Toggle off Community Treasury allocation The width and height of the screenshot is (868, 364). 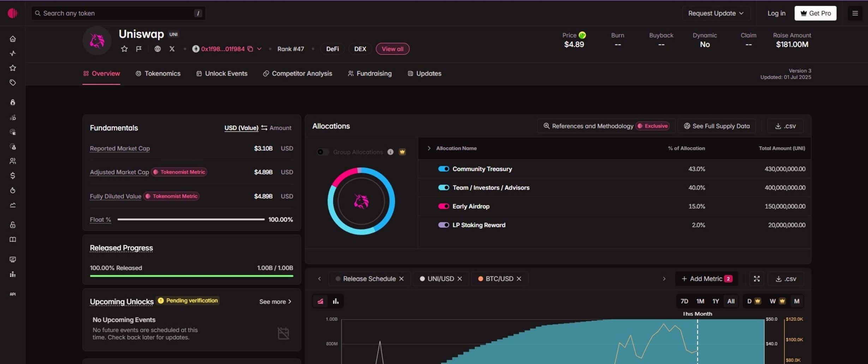(x=443, y=169)
